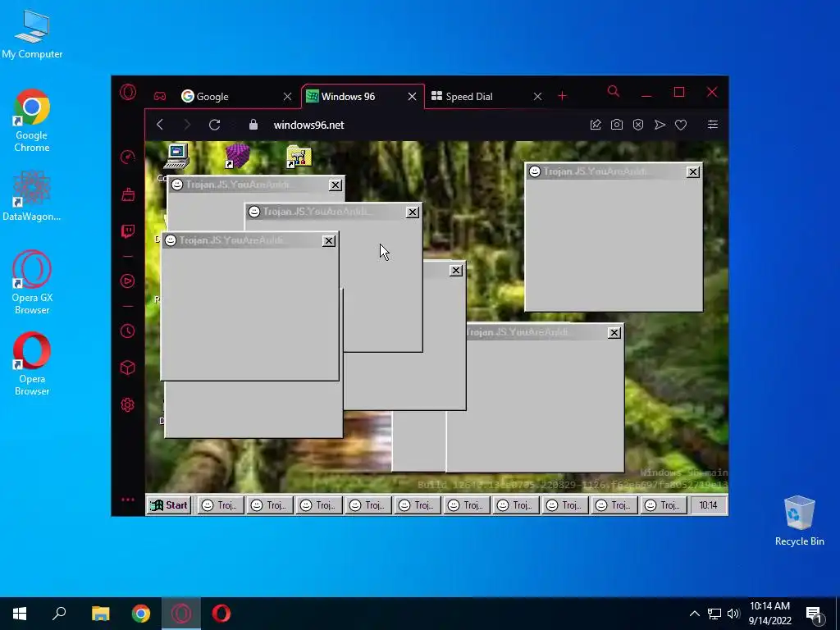This screenshot has width=840, height=630.
Task: Click the last Troj taskbar button before clock
Action: pyautogui.click(x=663, y=505)
